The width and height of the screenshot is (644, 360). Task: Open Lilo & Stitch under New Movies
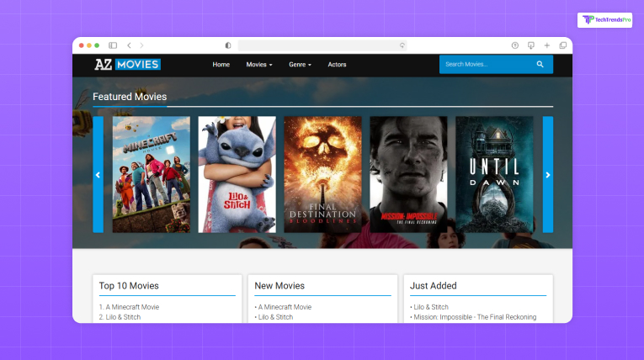pos(275,317)
